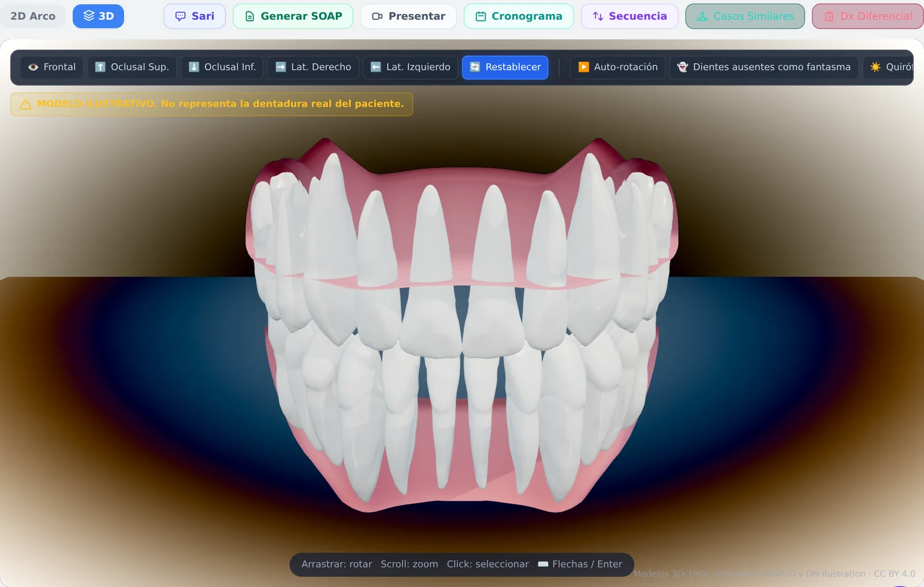Show Lat. Izquierdo view

(x=411, y=67)
